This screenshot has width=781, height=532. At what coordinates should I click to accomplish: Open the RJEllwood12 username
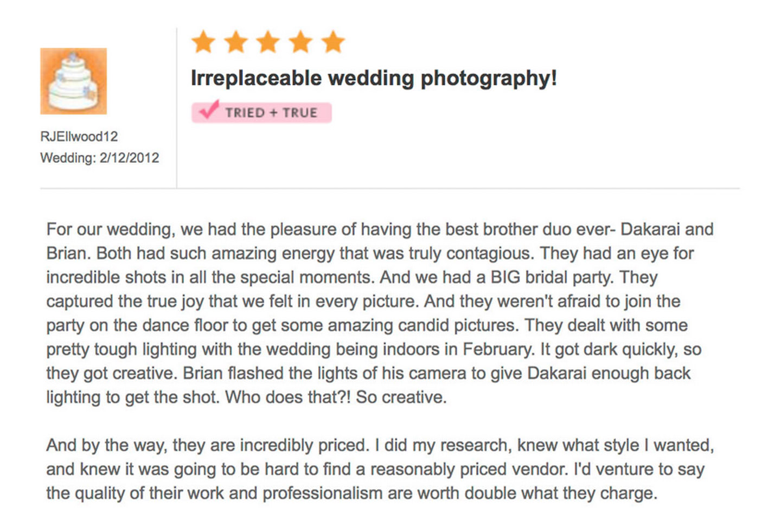79,136
